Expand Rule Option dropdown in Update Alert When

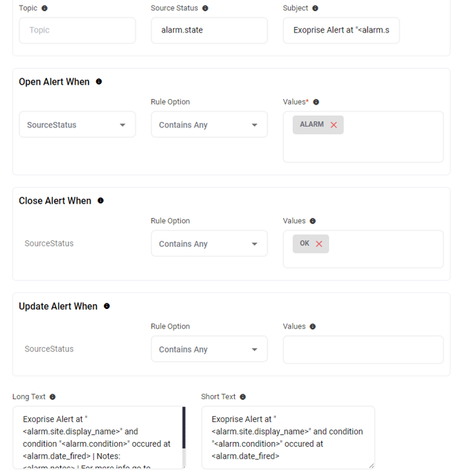[208, 349]
